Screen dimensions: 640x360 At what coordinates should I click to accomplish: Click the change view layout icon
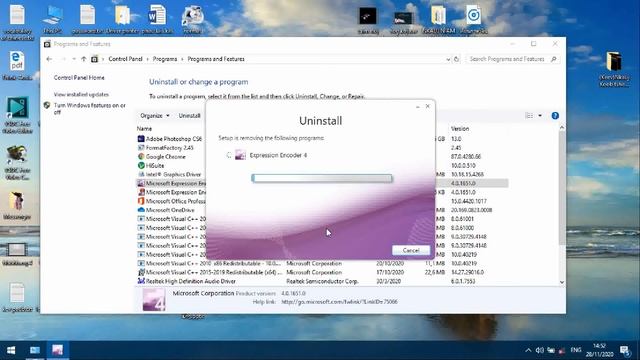pos(529,116)
